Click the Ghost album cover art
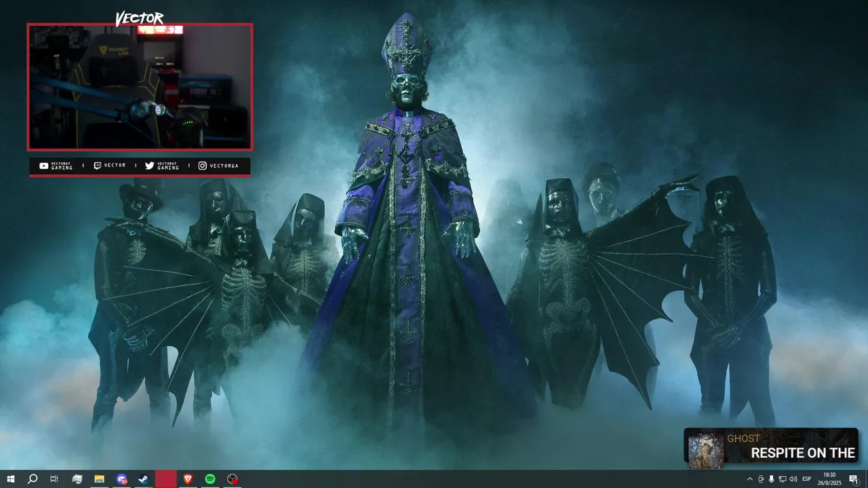The image size is (868, 488). [x=706, y=450]
